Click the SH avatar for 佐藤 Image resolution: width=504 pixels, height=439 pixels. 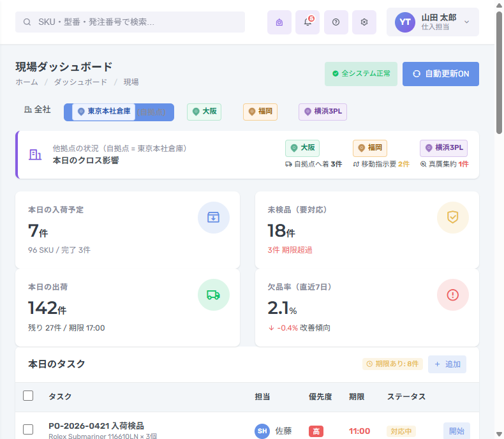tap(262, 431)
